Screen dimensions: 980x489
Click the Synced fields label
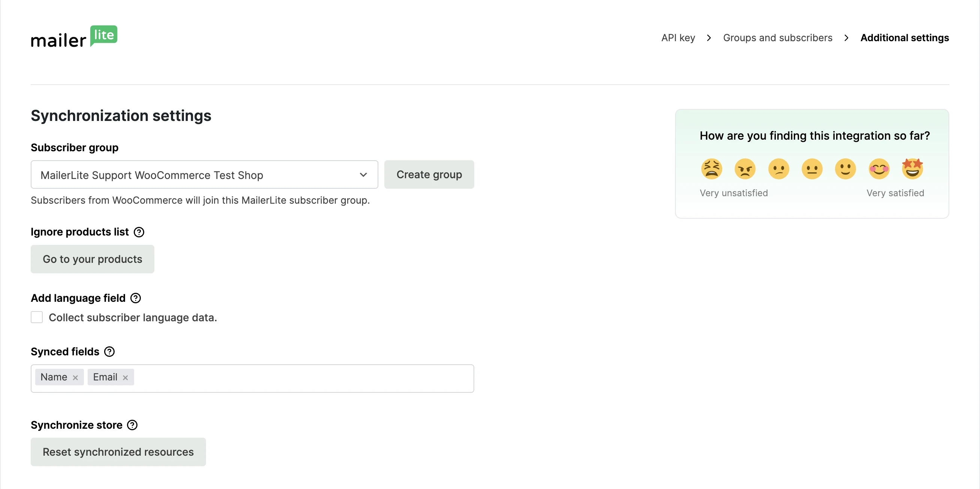tap(65, 352)
